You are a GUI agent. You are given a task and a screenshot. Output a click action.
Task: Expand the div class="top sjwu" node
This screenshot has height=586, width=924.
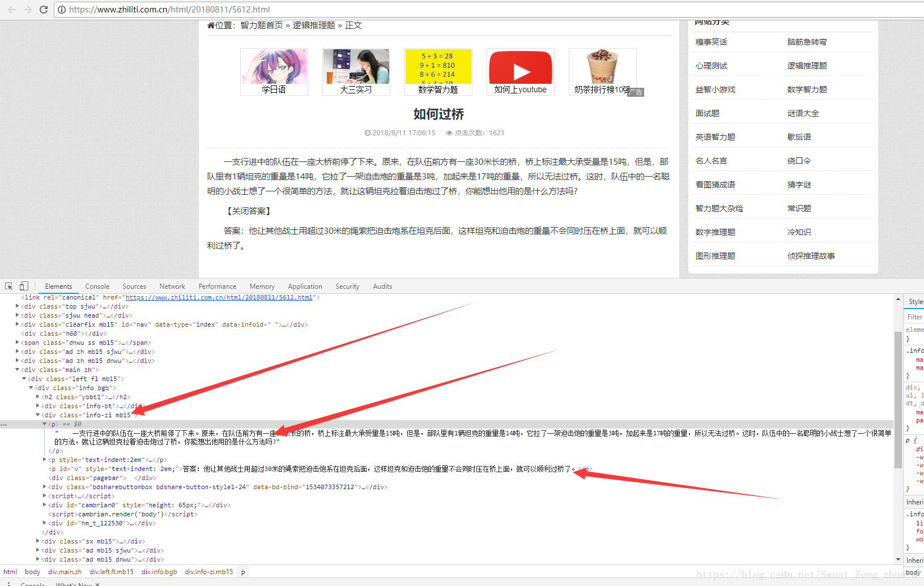[x=17, y=306]
